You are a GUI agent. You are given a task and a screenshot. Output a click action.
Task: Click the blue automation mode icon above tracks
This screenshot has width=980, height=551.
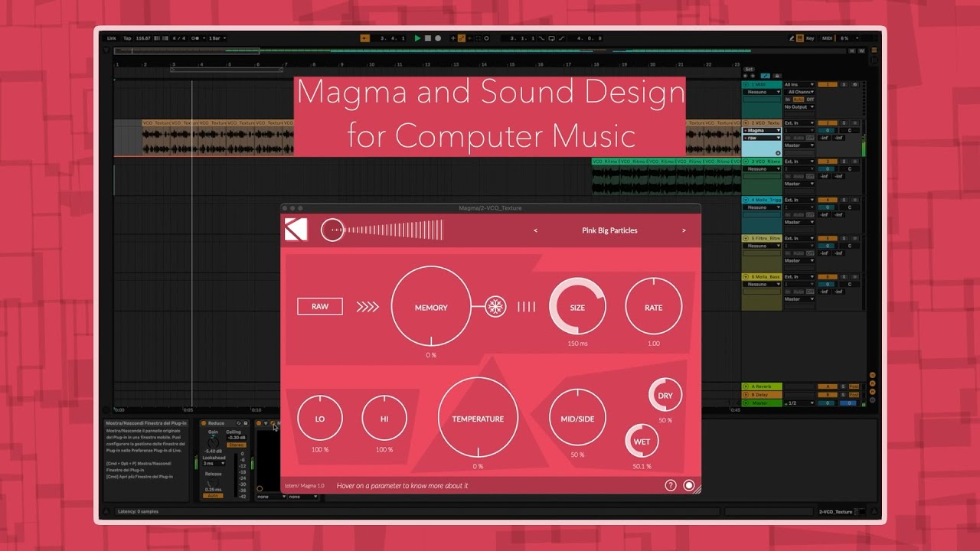[765, 76]
